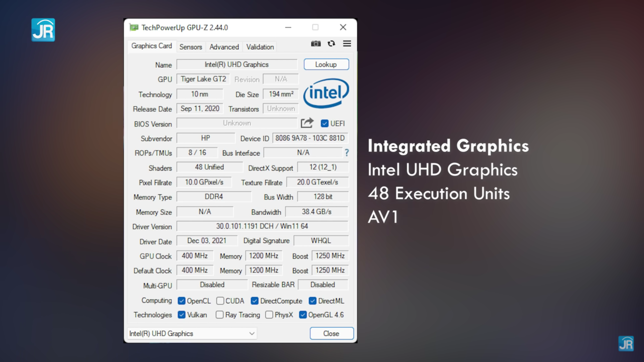
Task: Switch to the Sensors tab
Action: coord(191,47)
